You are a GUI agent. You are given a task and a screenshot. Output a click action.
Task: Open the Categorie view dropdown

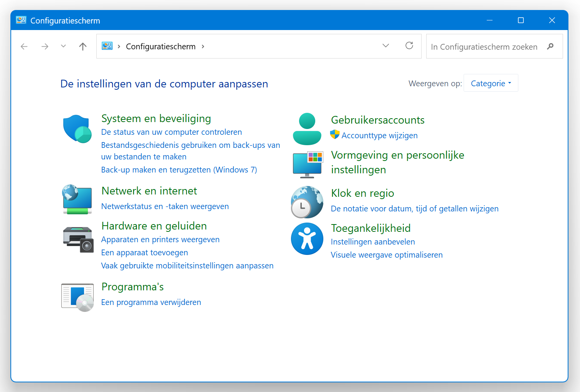pyautogui.click(x=491, y=83)
